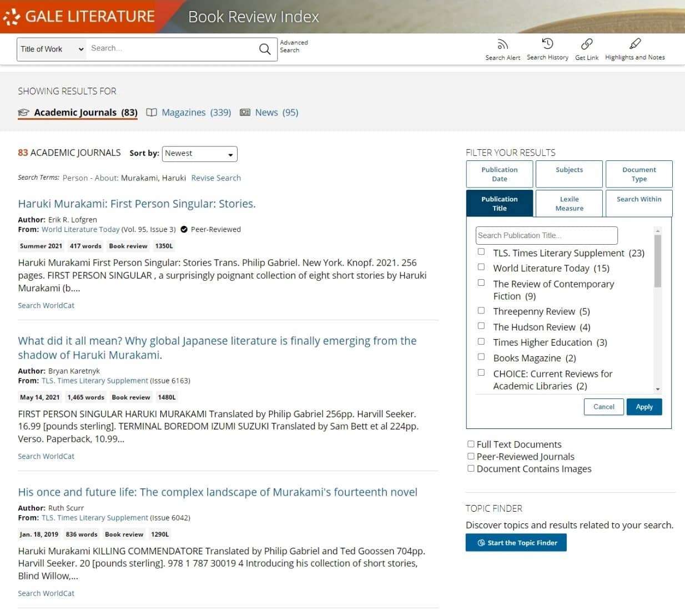Click TLS link under Bryan Karetnyk article
The width and height of the screenshot is (685, 616).
tap(95, 381)
